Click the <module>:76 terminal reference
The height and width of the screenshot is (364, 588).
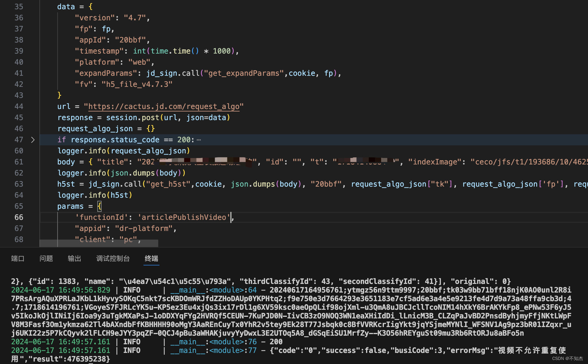click(233, 342)
